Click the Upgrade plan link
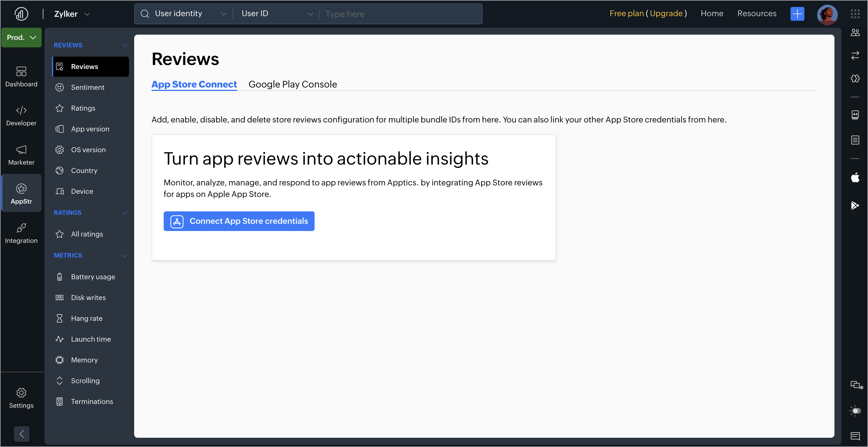Image resolution: width=868 pixels, height=447 pixels. 666,14
